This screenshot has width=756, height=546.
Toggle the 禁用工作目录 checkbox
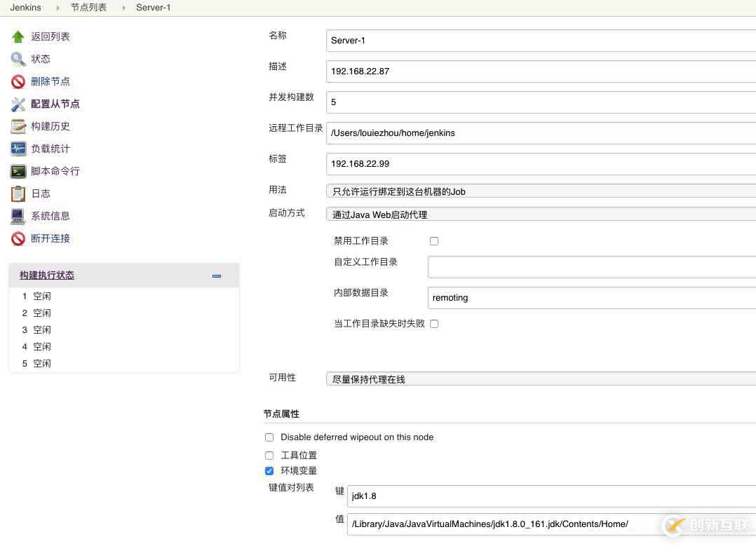434,241
